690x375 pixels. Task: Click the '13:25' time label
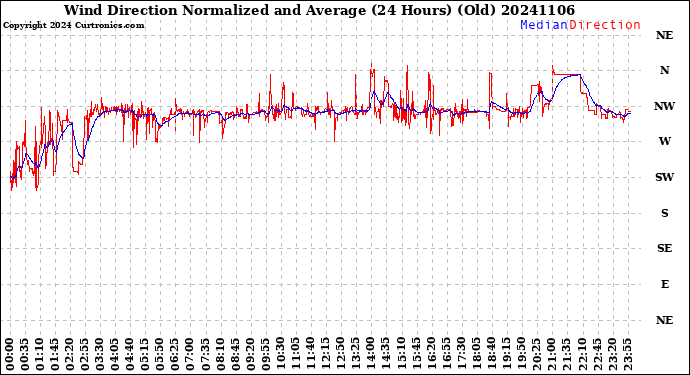pyautogui.click(x=356, y=354)
